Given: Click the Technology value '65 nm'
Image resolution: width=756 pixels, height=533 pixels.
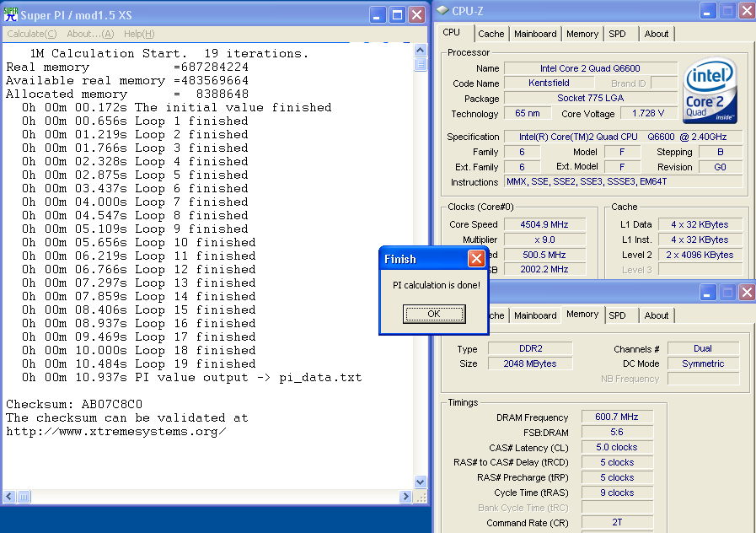Looking at the screenshot, I should (528, 113).
